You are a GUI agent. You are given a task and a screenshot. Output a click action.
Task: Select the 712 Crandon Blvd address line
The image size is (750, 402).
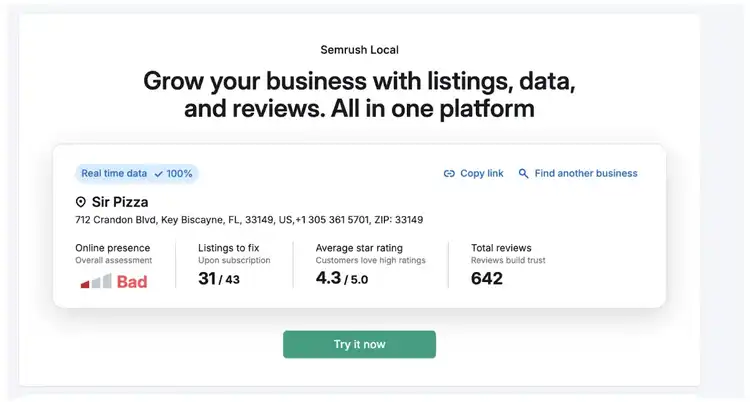click(249, 220)
